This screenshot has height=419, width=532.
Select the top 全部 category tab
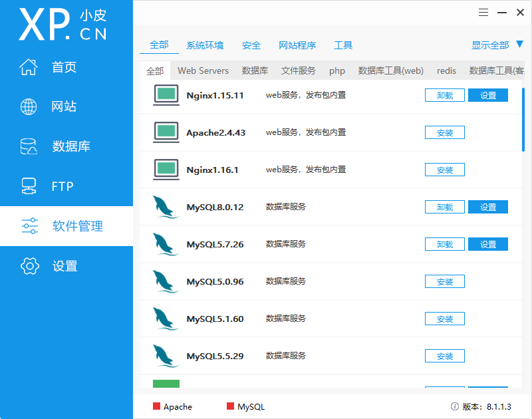[159, 45]
